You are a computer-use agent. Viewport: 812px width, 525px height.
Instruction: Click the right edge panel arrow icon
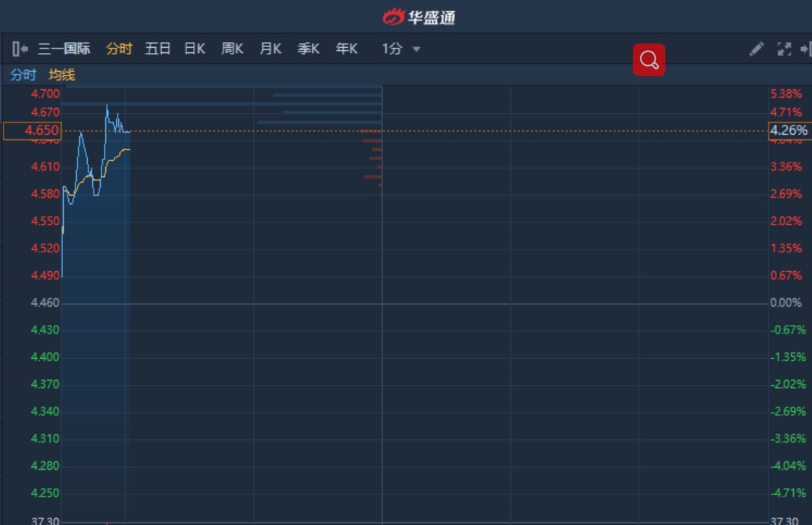coord(805,49)
